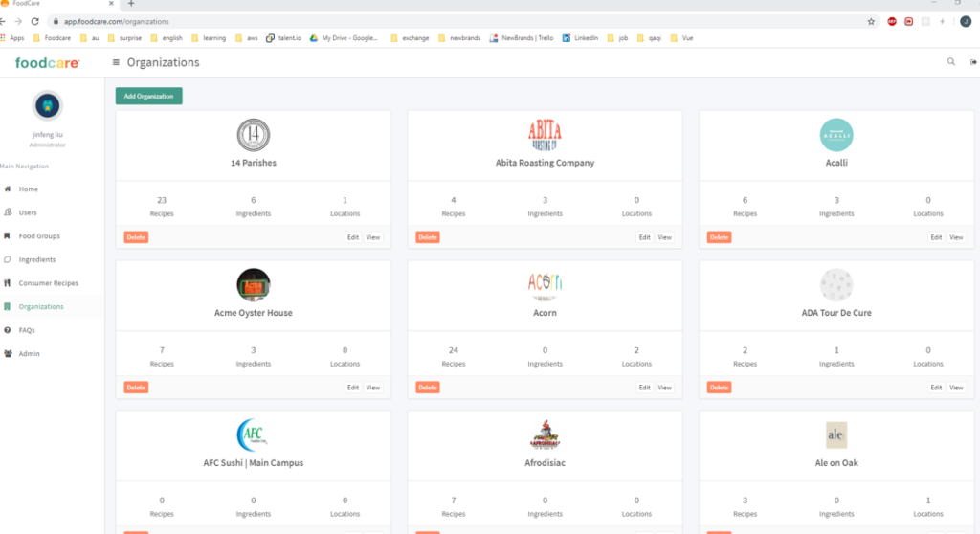Open Users in main navigation
This screenshot has width=980, height=534.
(x=28, y=212)
